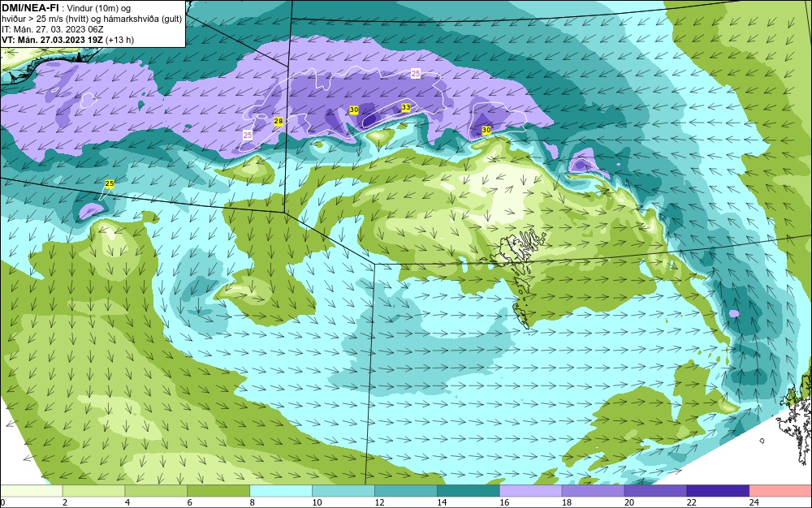Image resolution: width=812 pixels, height=508 pixels.
Task: Click the legend scale number 8
Action: pyautogui.click(x=253, y=502)
